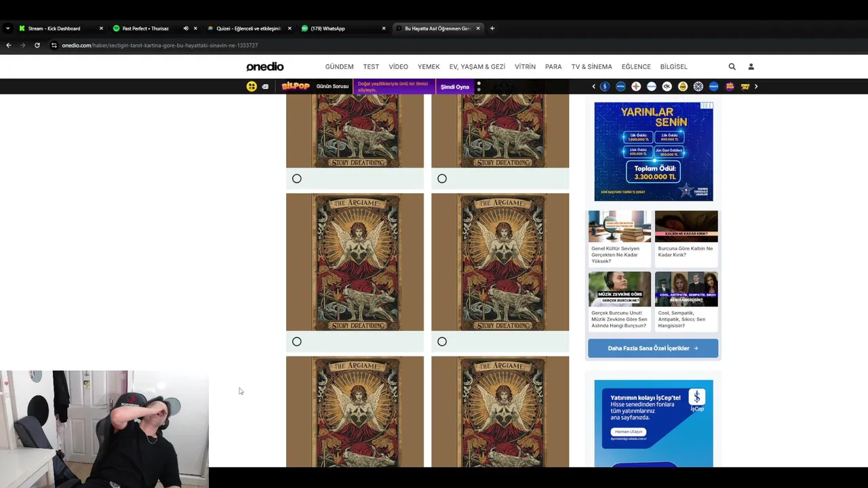Show previous brands with left carousel arrow
The height and width of the screenshot is (488, 868).
tap(593, 87)
